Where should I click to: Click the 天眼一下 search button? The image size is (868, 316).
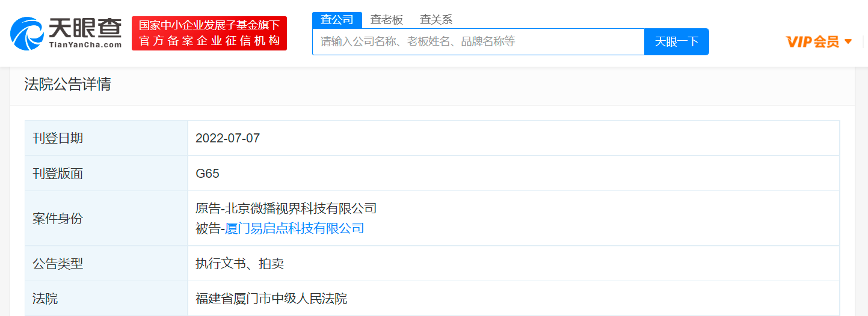coord(677,42)
